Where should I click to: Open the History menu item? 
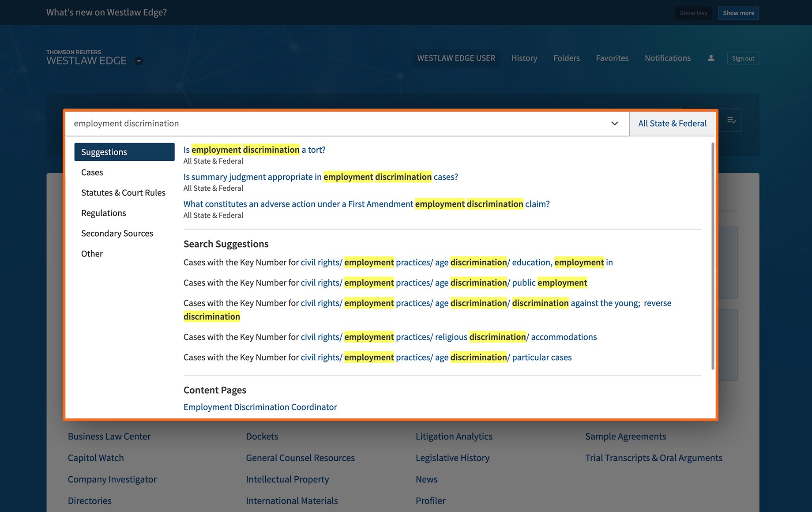point(524,58)
